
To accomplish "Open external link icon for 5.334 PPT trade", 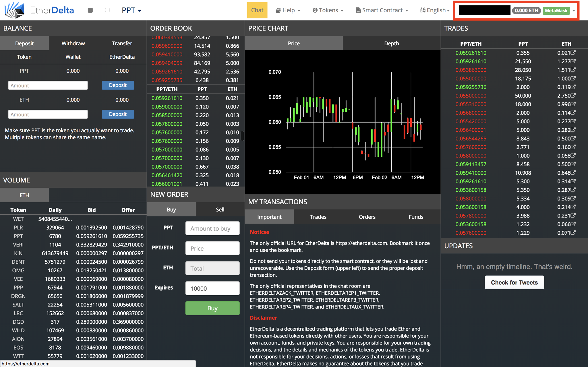I will [x=573, y=198].
